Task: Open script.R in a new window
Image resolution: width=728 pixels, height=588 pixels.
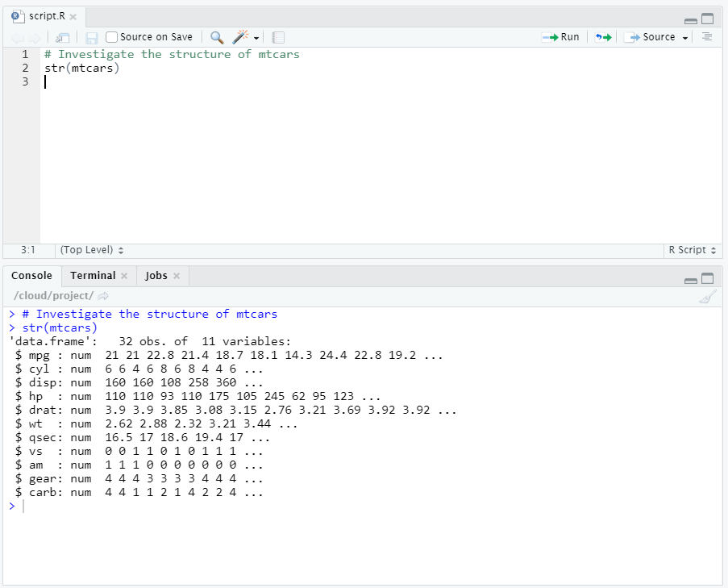Action: point(62,36)
